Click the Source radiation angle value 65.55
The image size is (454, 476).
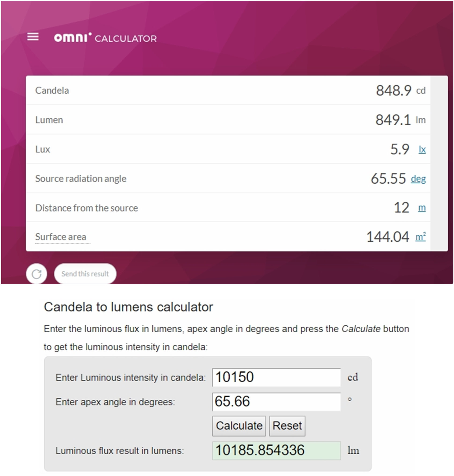[x=388, y=179]
